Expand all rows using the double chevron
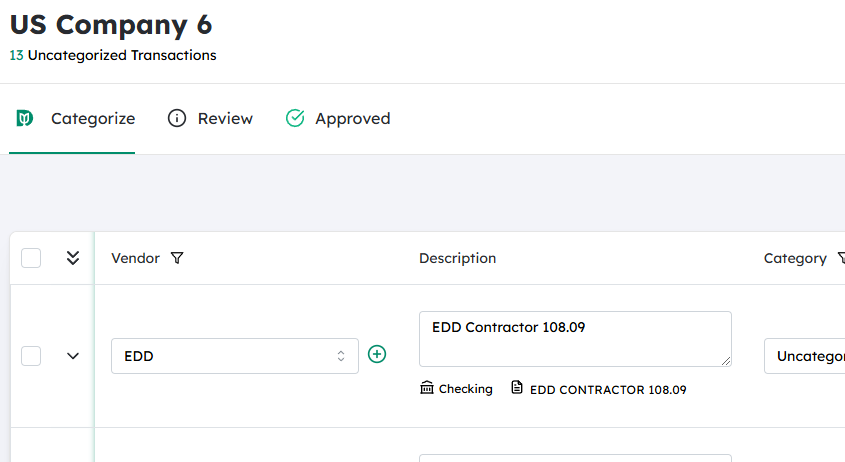The image size is (845, 462). [x=72, y=258]
